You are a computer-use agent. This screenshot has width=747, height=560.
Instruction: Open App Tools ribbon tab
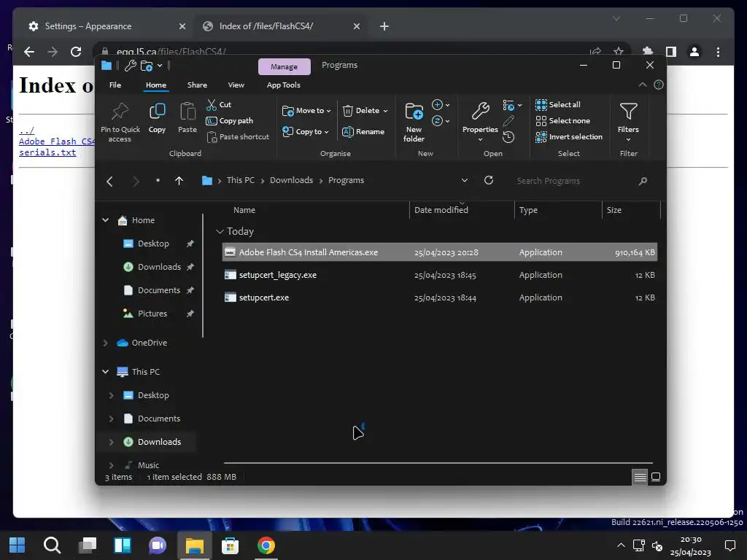pyautogui.click(x=284, y=85)
